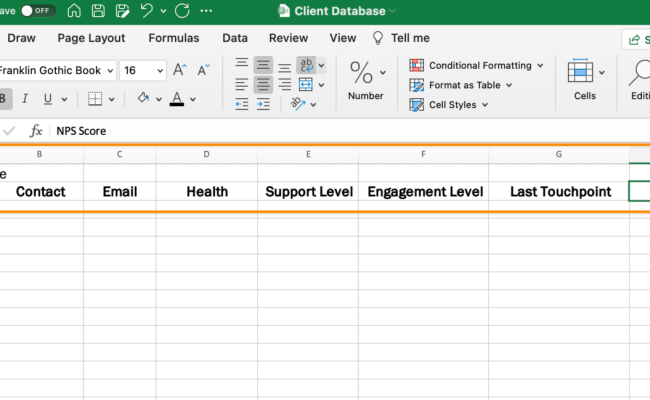650x400 pixels.
Task: Switch to the Formulas tab
Action: tap(174, 38)
